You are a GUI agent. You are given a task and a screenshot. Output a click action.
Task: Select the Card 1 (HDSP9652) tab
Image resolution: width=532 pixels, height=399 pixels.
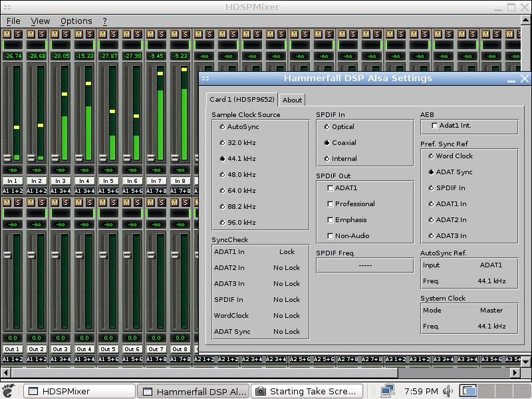[242, 99]
